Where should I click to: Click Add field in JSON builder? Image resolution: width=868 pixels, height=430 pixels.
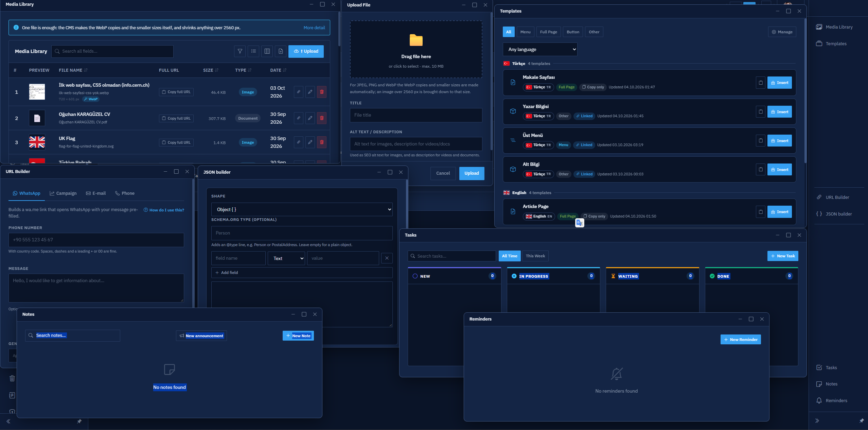click(x=302, y=273)
